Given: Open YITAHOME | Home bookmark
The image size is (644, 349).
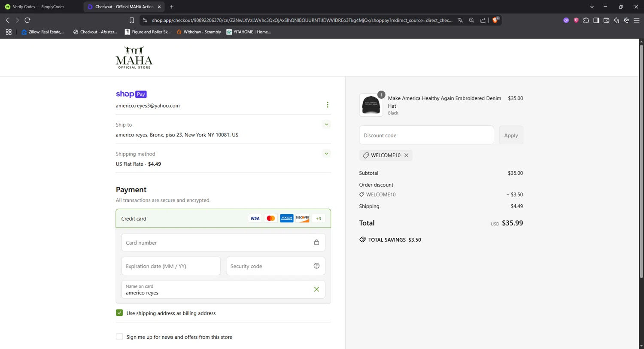Looking at the screenshot, I should click(x=249, y=32).
